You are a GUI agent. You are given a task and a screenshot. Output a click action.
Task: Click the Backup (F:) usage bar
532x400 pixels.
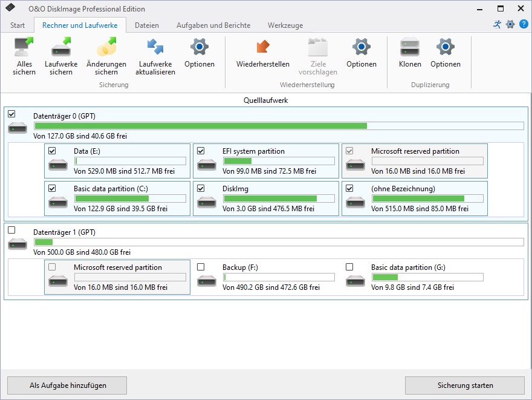279,277
